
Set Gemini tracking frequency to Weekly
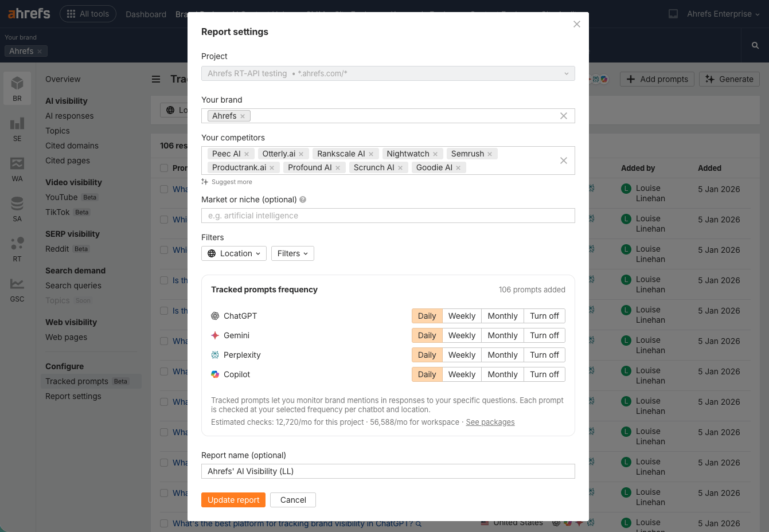pos(462,335)
